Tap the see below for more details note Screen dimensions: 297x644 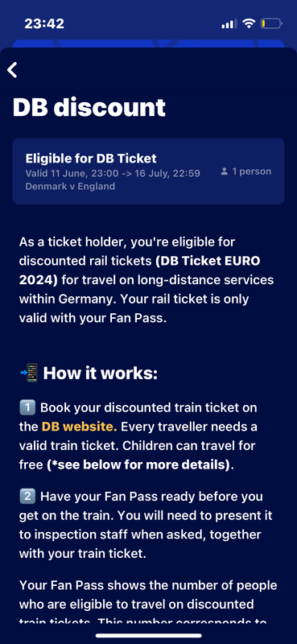pos(138,465)
